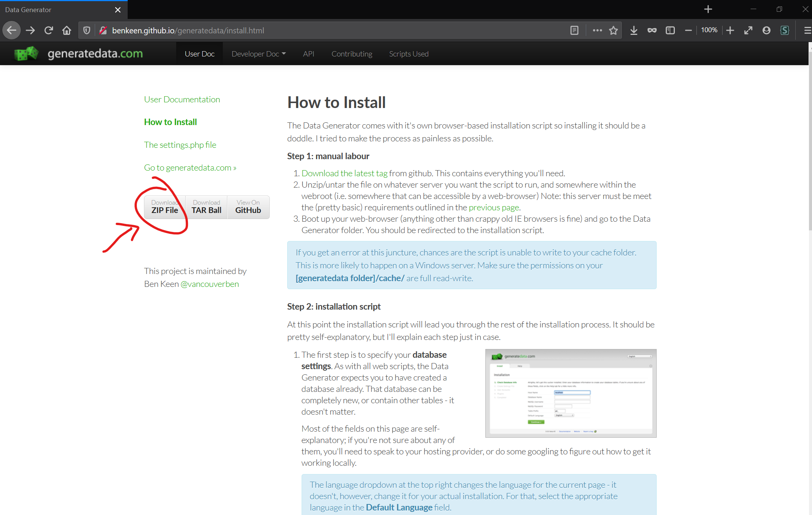Viewport: 812px width, 515px height.
Task: Go to browser home page icon
Action: [x=67, y=30]
